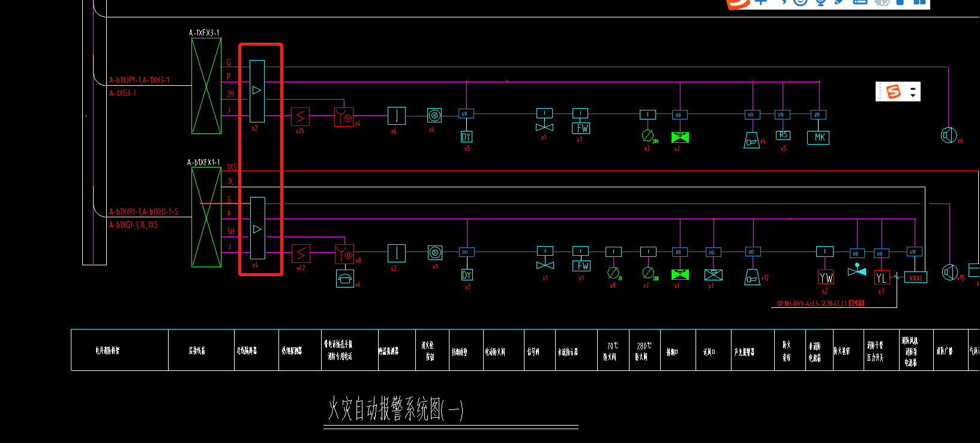Click the XAAI control box symbol

point(916,277)
